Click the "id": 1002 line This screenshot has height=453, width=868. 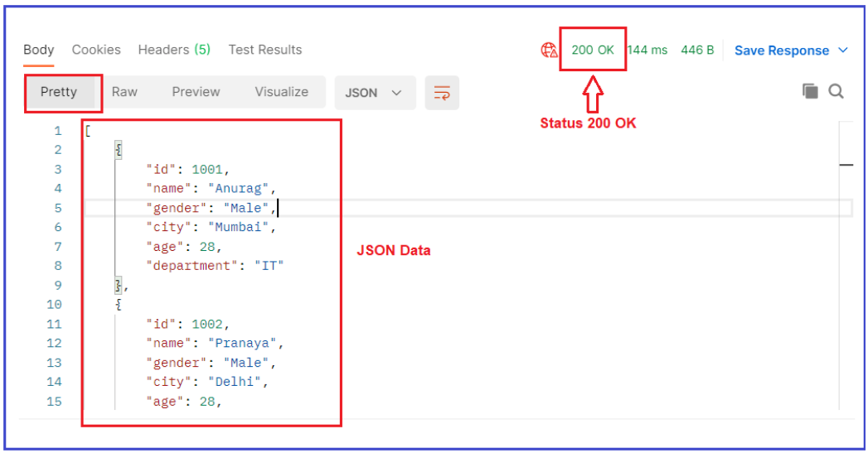click(187, 324)
